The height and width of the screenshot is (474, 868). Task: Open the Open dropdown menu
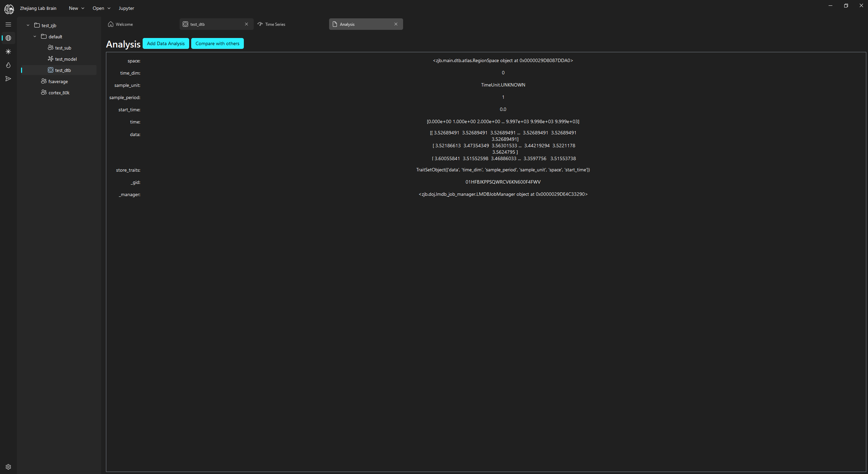tap(101, 8)
